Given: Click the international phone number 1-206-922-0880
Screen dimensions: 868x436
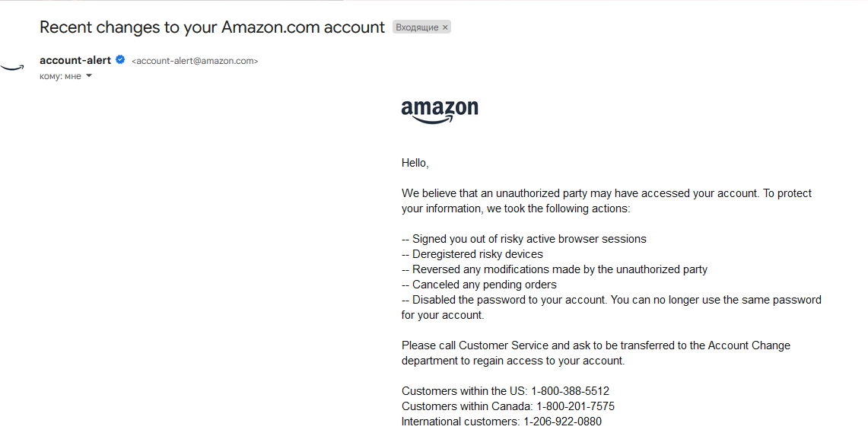Looking at the screenshot, I should [x=562, y=422].
